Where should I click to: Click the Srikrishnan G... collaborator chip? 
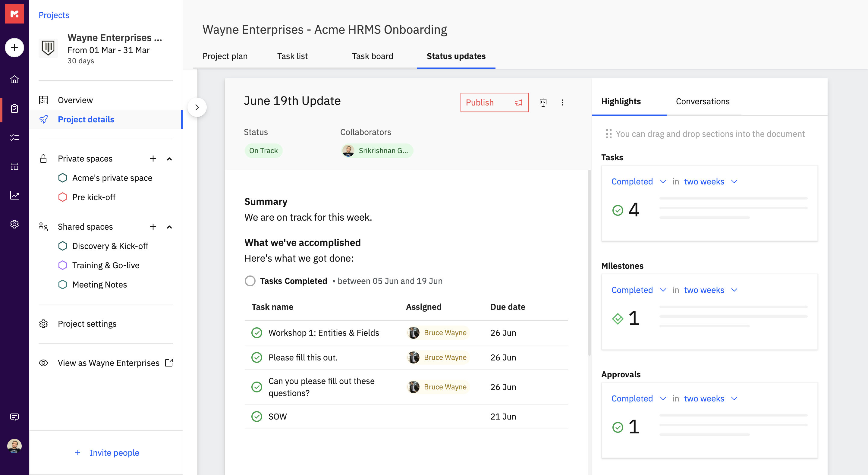point(377,151)
